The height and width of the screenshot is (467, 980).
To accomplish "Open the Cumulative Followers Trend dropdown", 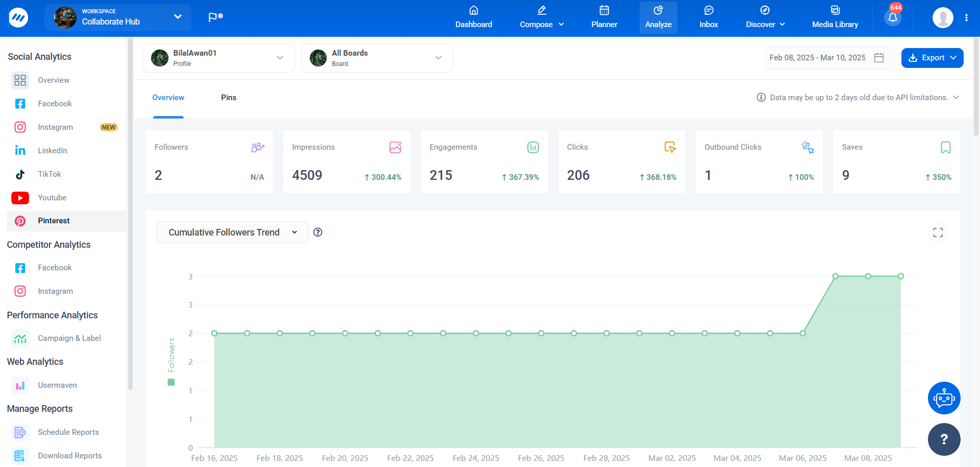I will pos(233,232).
